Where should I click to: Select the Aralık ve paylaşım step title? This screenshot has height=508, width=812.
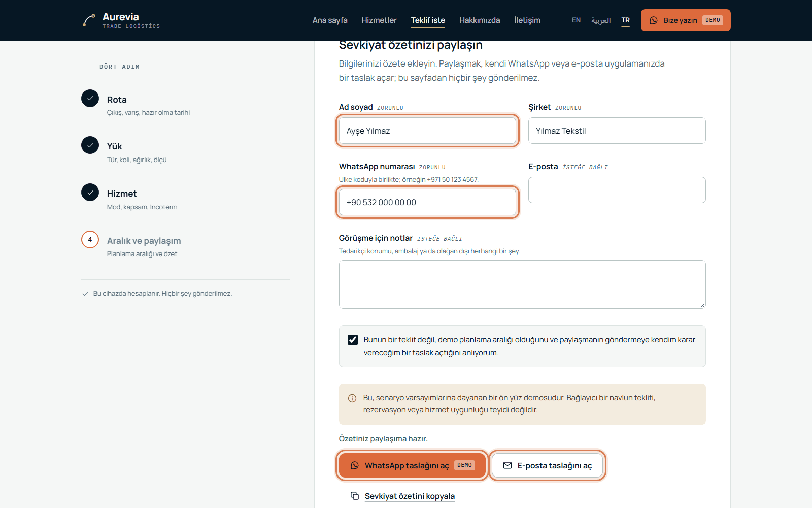tap(144, 241)
